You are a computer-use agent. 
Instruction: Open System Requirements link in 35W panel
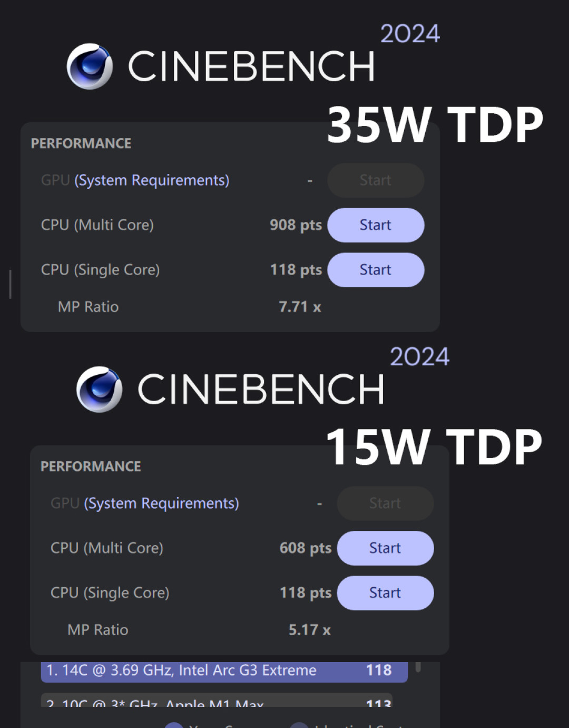click(x=152, y=180)
